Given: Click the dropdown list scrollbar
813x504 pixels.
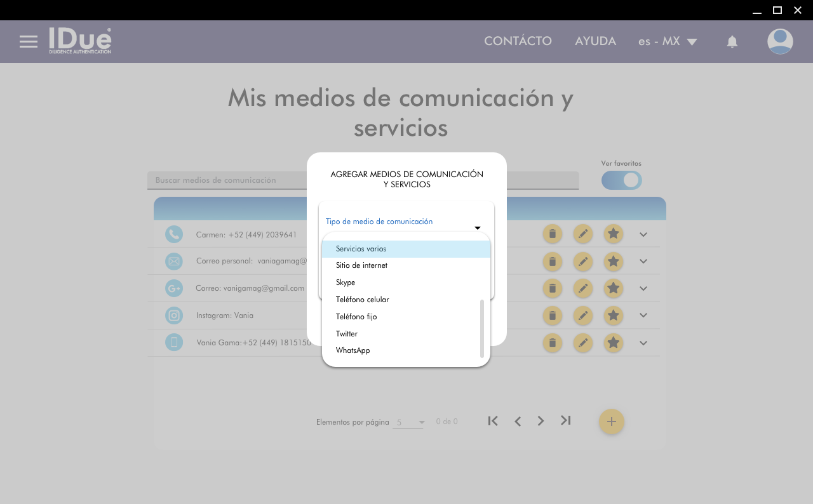Looking at the screenshot, I should coord(482,328).
